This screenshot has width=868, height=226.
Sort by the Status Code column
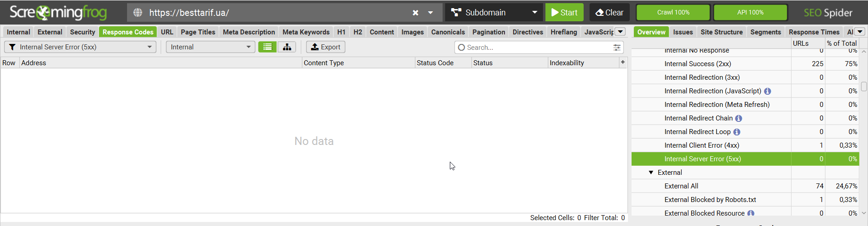pyautogui.click(x=443, y=63)
